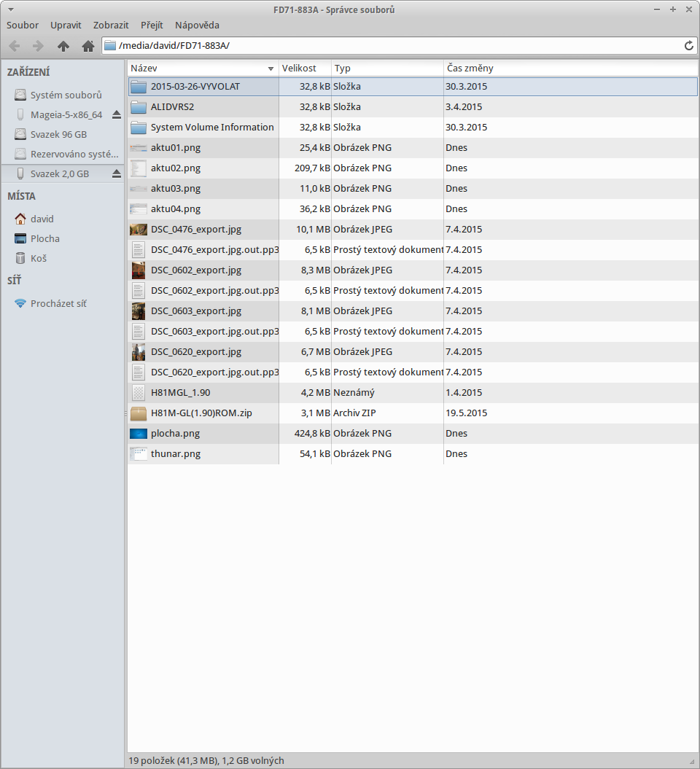
Task: Click the Svazek 2,0 GB label
Action: click(x=60, y=173)
